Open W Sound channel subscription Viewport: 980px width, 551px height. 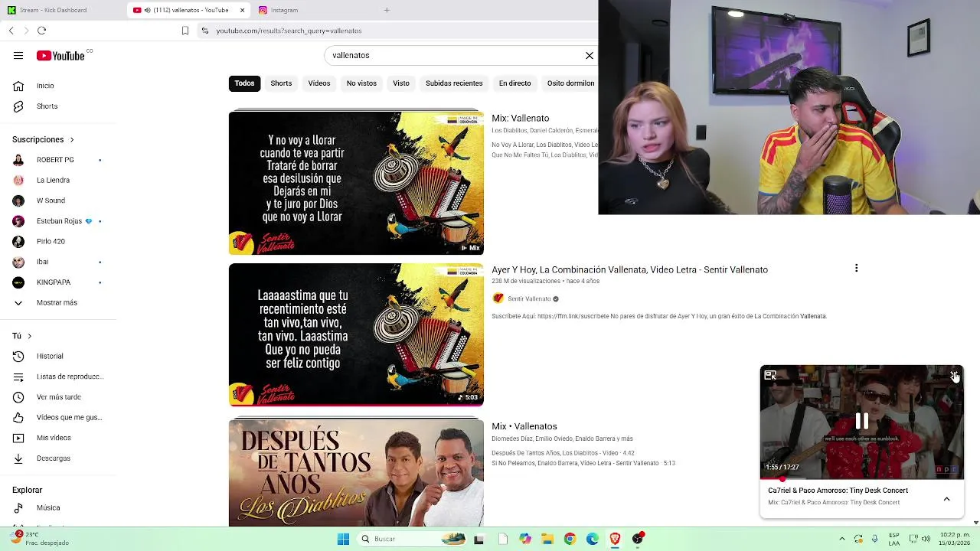(x=51, y=201)
